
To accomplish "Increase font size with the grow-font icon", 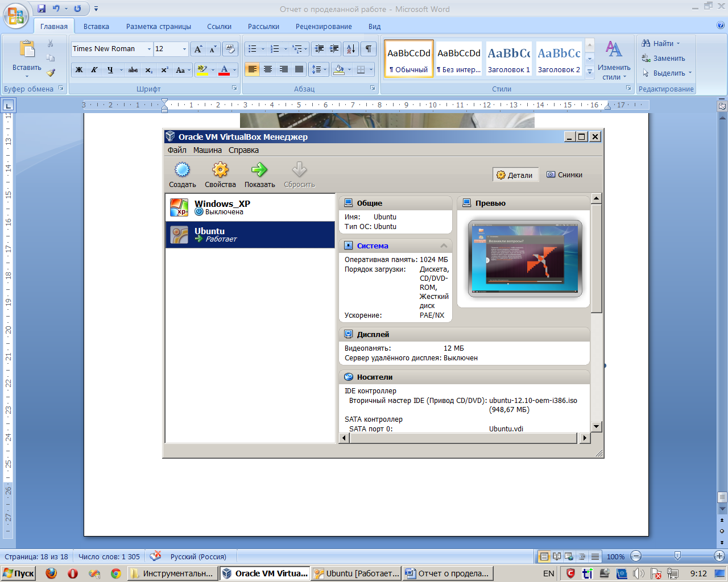I will click(x=198, y=49).
